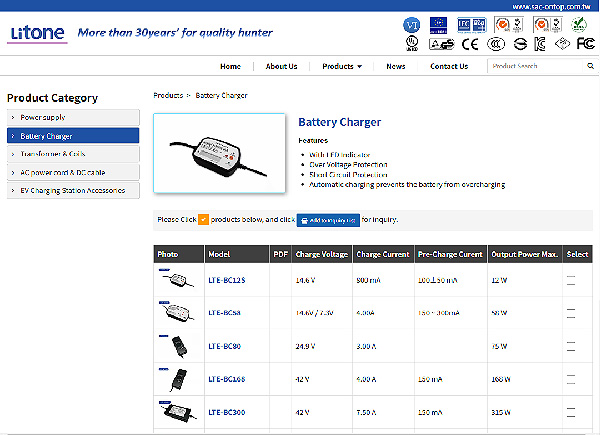The image size is (600, 435).
Task: Tick the Select checkbox for LTE-BC300
Action: click(x=571, y=412)
